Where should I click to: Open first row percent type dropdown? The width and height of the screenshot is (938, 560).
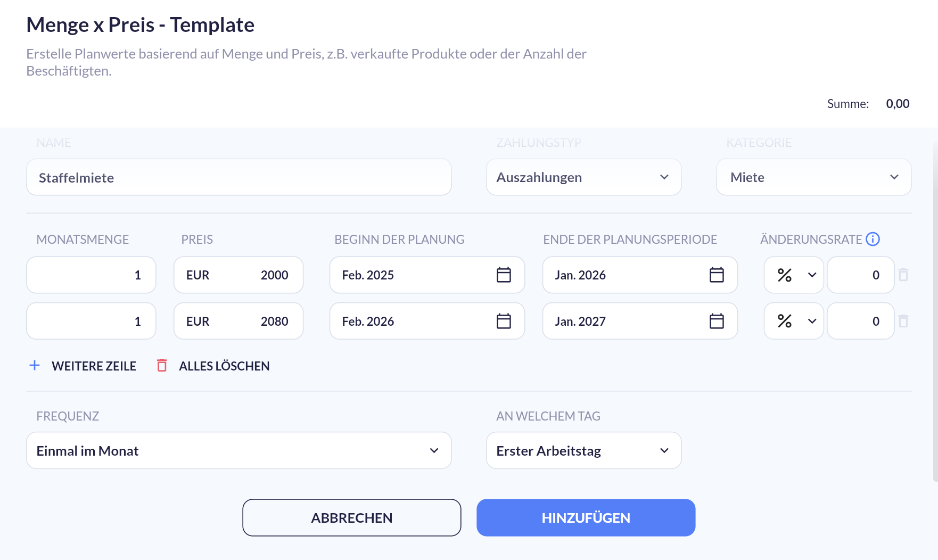click(x=794, y=275)
